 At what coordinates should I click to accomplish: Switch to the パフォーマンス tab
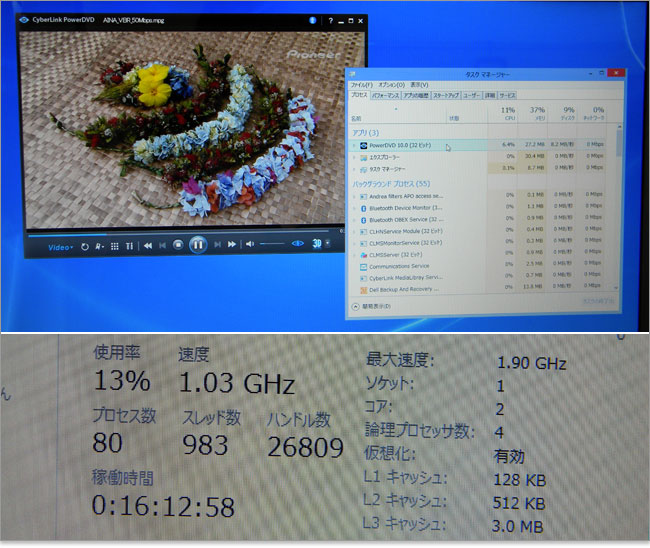[x=385, y=95]
